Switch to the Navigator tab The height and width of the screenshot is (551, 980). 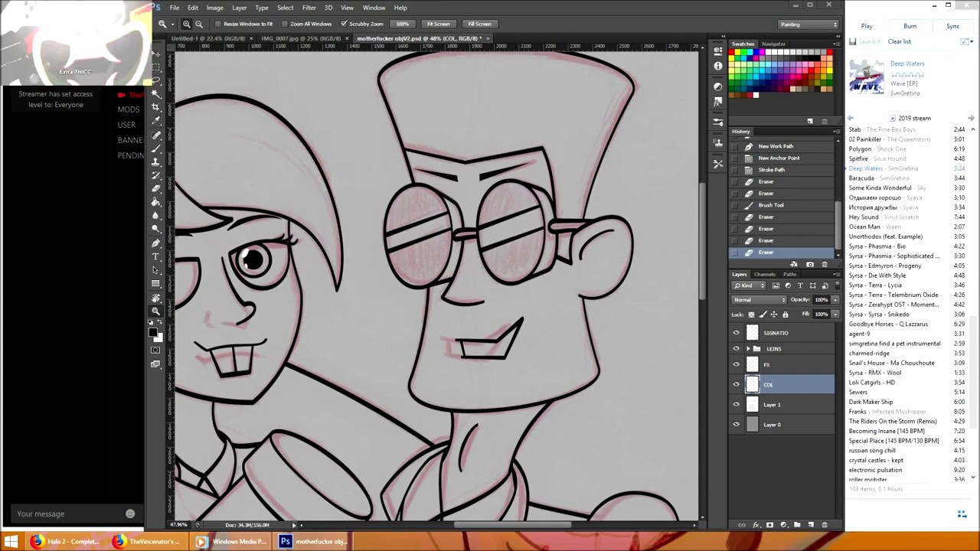pos(773,44)
